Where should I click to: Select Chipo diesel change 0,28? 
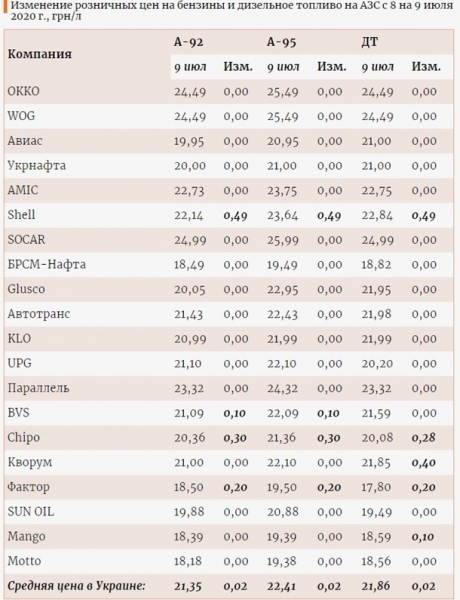pyautogui.click(x=423, y=438)
